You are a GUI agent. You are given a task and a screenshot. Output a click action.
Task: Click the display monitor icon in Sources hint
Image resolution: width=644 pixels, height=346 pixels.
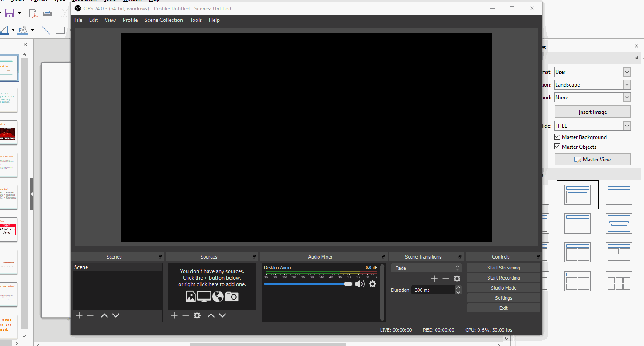(x=204, y=297)
